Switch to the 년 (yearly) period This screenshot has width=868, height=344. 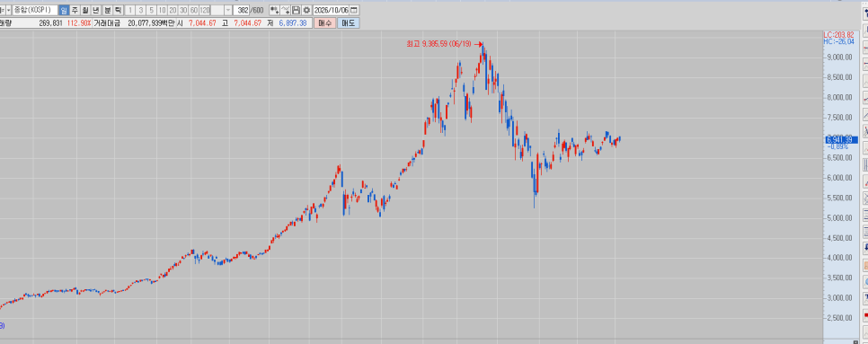96,10
